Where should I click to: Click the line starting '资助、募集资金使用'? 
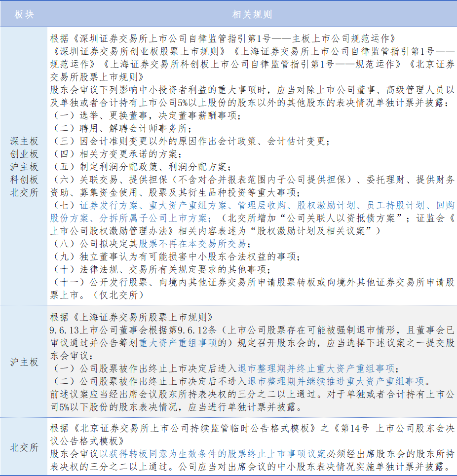[x=176, y=192]
